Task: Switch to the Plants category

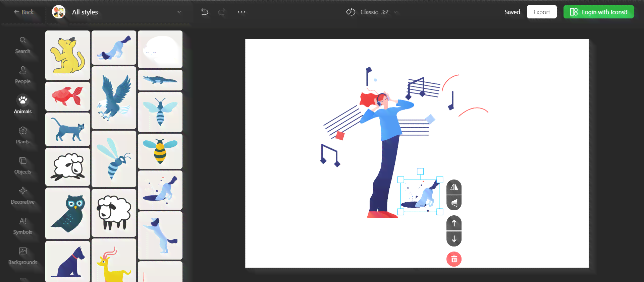Action: coord(22,135)
